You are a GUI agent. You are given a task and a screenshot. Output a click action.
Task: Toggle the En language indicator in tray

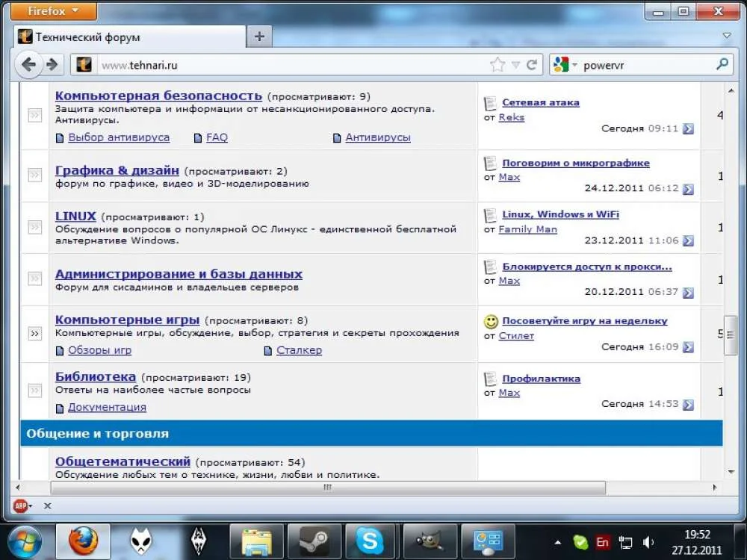[x=602, y=543]
